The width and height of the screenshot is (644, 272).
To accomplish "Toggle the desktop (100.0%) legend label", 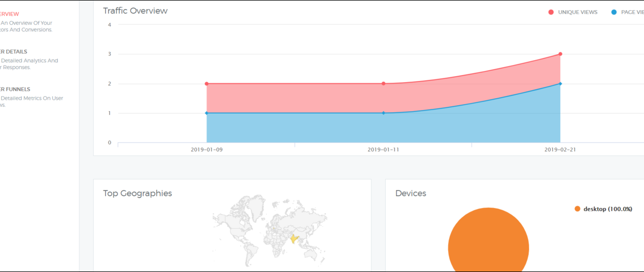I will click(608, 209).
